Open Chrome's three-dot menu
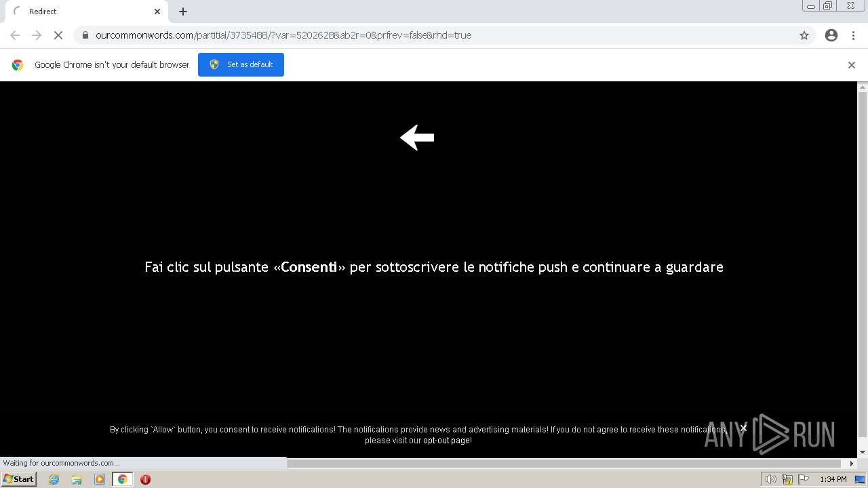868x488 pixels. (x=853, y=35)
